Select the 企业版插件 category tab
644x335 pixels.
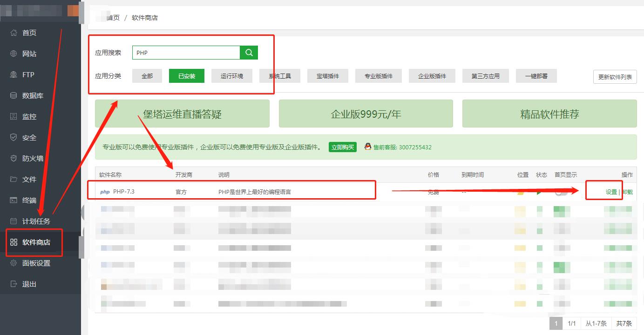(x=432, y=76)
